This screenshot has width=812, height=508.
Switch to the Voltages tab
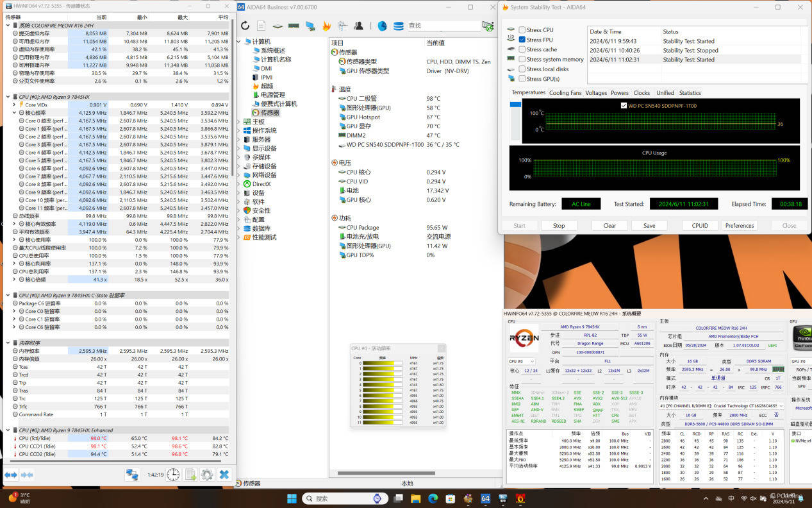(x=596, y=93)
